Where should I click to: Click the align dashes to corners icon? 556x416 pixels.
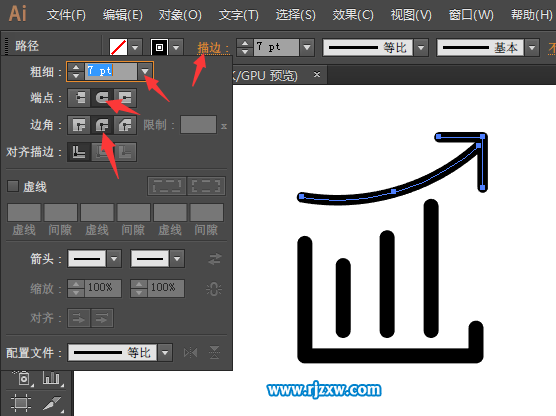coord(206,186)
